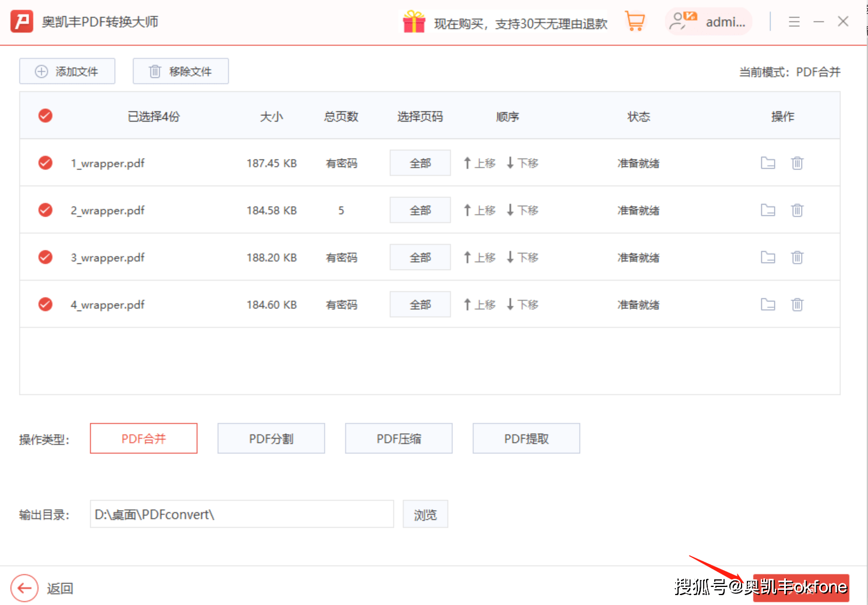868x605 pixels.
Task: Move 3_wrapper.pdf down with 下移
Action: click(x=523, y=257)
